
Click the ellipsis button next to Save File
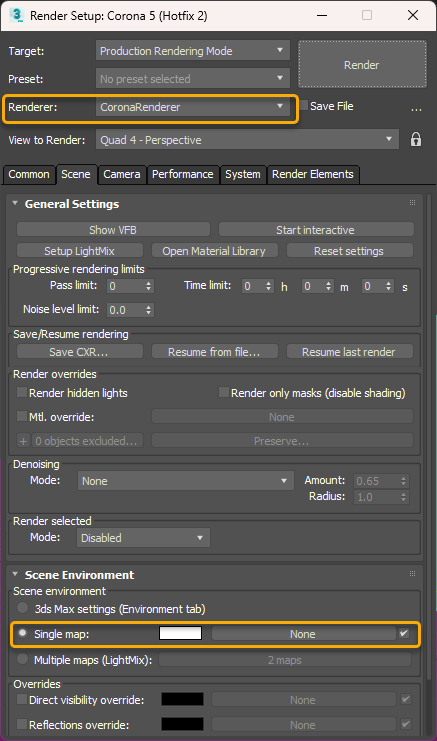tap(416, 107)
